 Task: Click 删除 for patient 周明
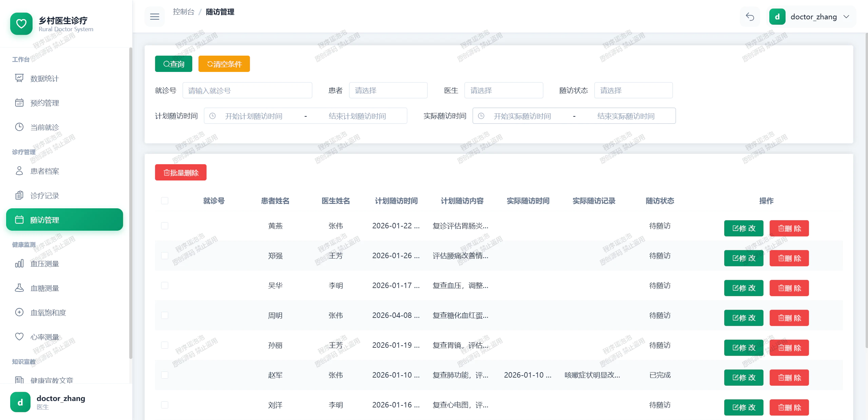click(789, 318)
